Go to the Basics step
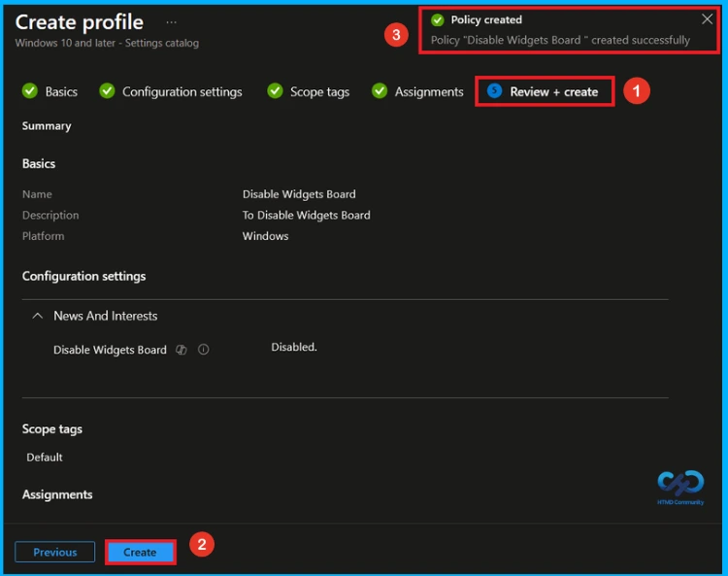Screen dimensions: 728x576 click(x=50, y=91)
